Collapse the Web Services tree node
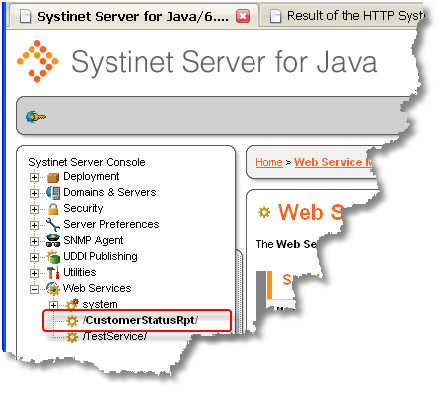 click(x=34, y=289)
